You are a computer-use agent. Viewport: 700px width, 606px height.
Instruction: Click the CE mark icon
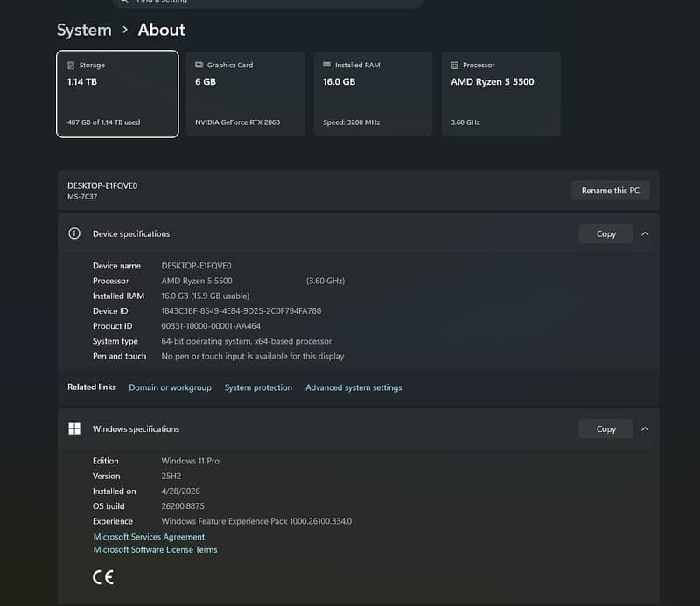(x=103, y=577)
